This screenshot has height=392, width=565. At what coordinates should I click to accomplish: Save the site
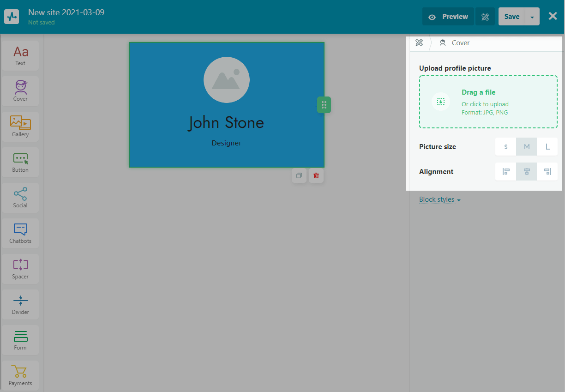(x=511, y=17)
